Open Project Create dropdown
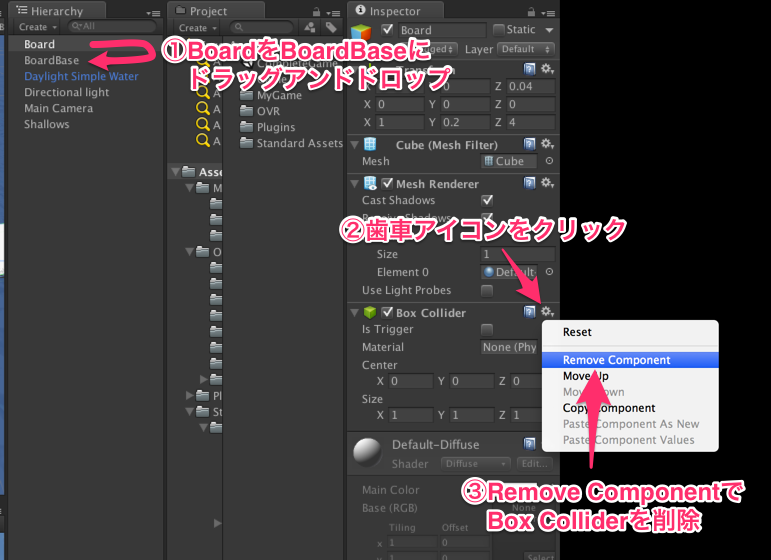 click(x=198, y=28)
